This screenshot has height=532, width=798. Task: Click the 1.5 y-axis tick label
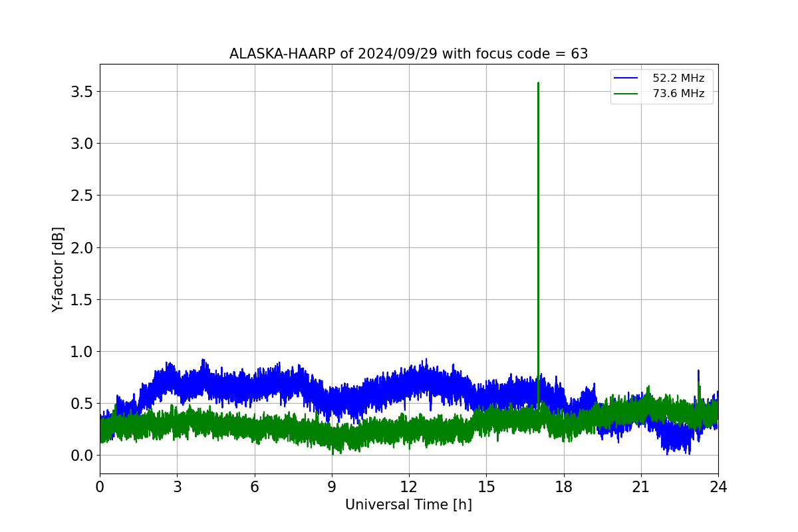pyautogui.click(x=82, y=299)
